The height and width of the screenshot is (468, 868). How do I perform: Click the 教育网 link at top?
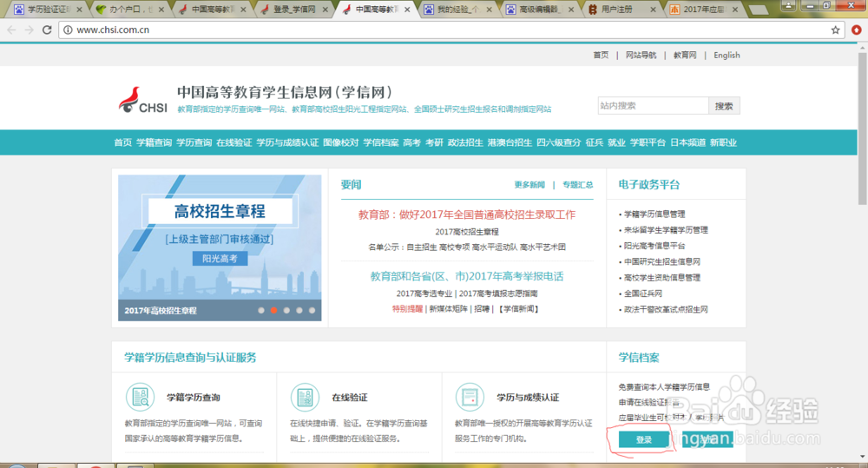click(685, 56)
